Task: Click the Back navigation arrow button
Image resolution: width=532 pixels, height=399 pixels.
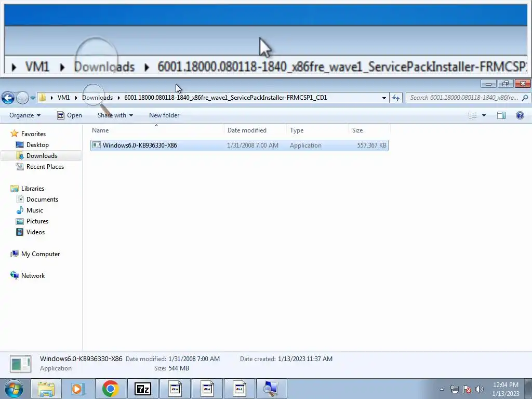Action: pos(8,98)
